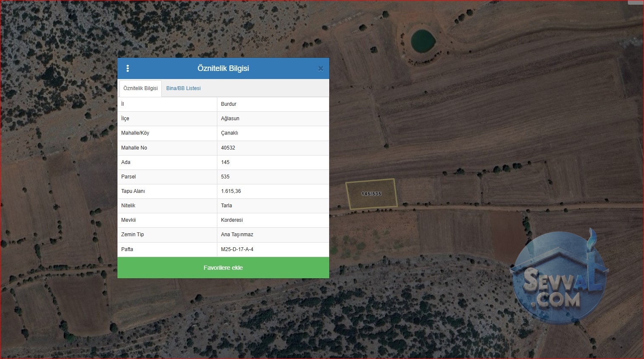Click the green pond on the map
This screenshot has height=359, width=644.
[423, 40]
